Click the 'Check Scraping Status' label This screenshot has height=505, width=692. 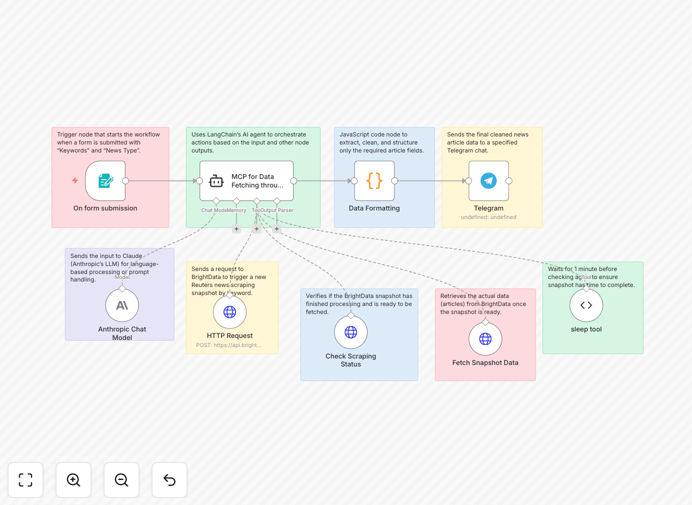(351, 360)
